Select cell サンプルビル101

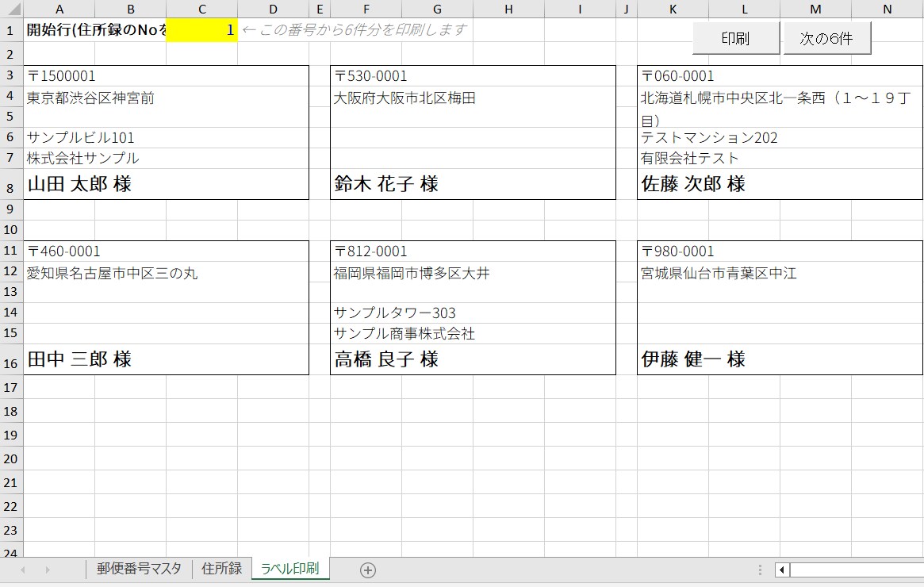click(x=167, y=137)
